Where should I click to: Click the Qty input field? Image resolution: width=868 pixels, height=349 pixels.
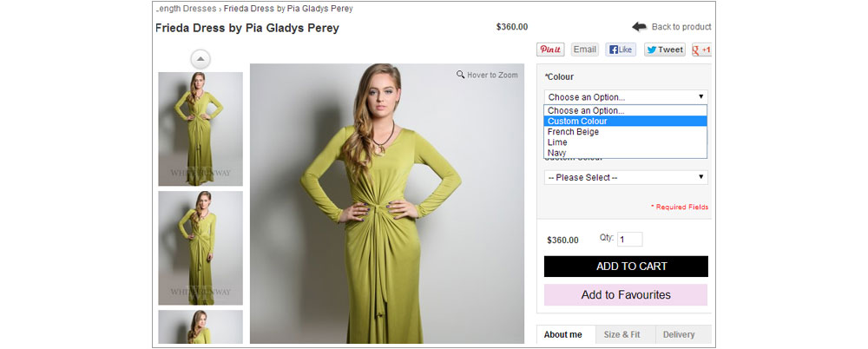pos(630,239)
